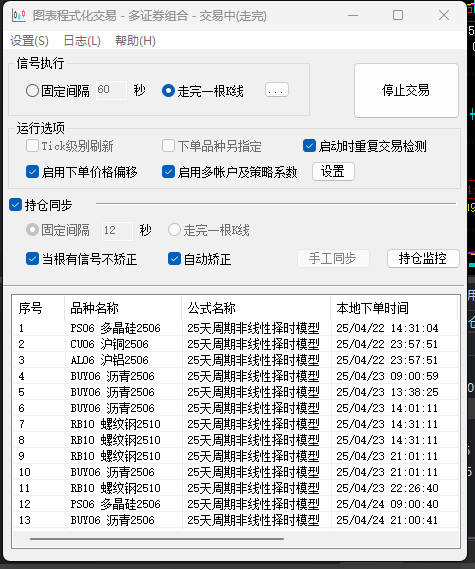Click the 手工同步 button

(x=333, y=258)
